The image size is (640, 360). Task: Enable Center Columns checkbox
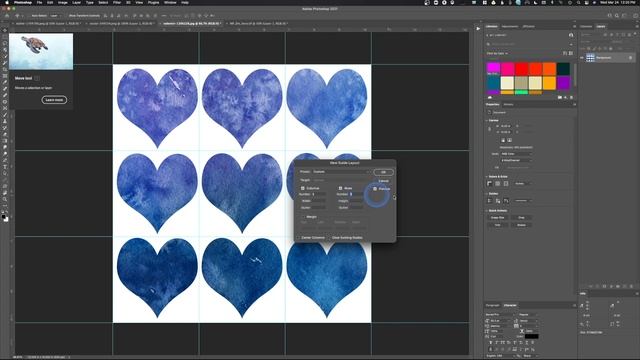(x=298, y=238)
